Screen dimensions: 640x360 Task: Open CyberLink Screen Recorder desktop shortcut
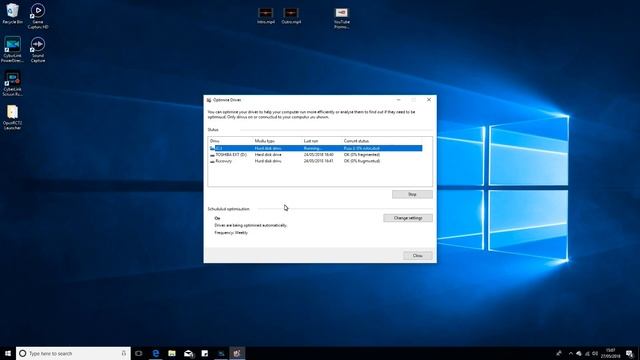(x=12, y=84)
